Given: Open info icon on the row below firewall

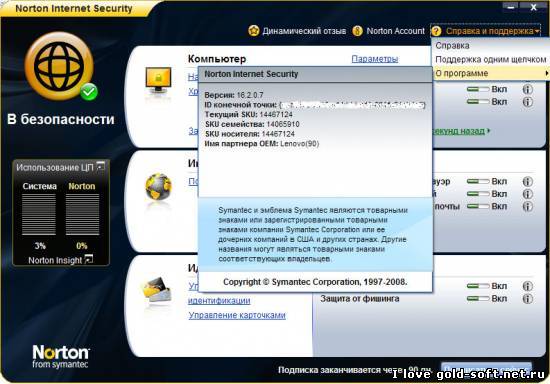Looking at the screenshot, I should coord(528,194).
